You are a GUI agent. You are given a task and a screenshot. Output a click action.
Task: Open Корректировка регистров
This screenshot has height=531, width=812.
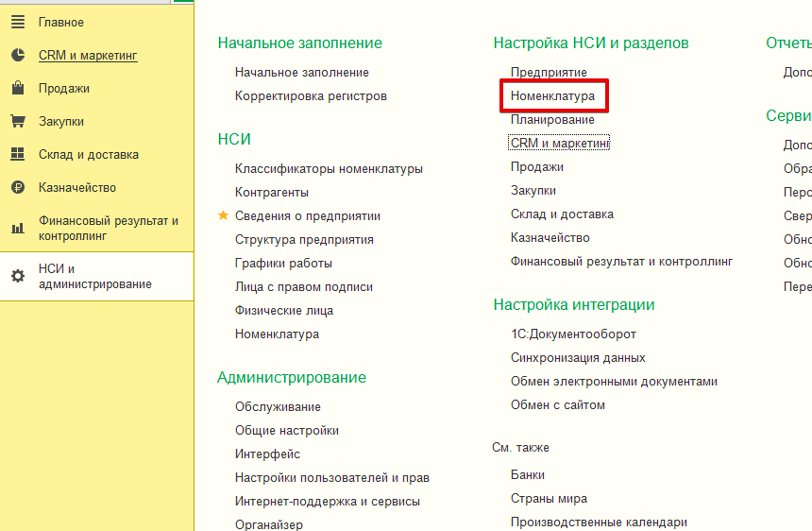pyautogui.click(x=311, y=95)
